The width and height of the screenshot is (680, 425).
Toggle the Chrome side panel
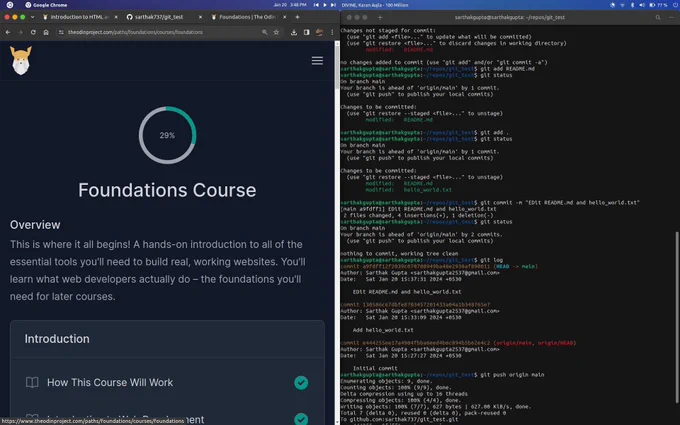pyautogui.click(x=307, y=32)
